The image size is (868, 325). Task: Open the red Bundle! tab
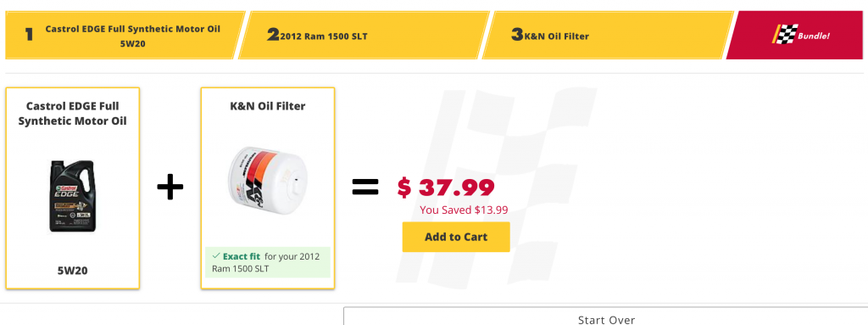[x=795, y=35]
